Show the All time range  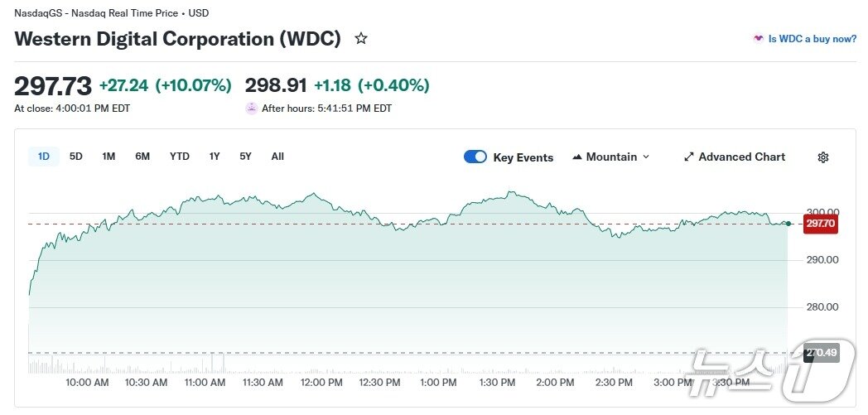click(277, 157)
